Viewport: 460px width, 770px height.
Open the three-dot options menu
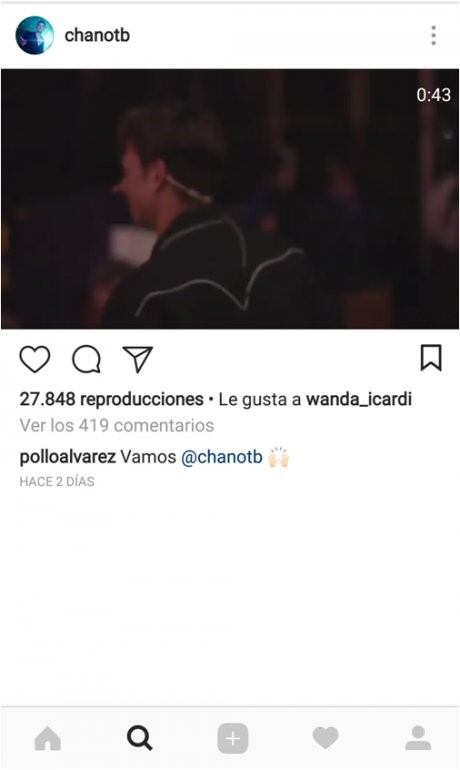[433, 35]
